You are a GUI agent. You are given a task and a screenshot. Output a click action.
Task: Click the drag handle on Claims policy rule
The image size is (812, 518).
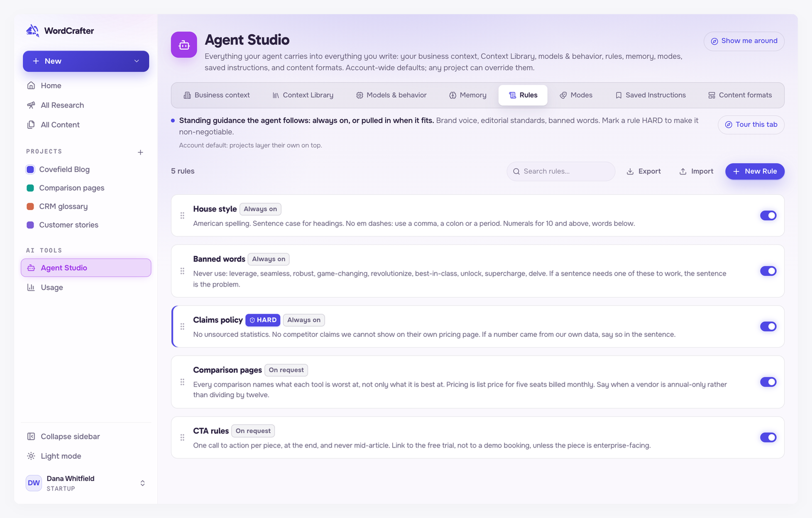pyautogui.click(x=182, y=327)
